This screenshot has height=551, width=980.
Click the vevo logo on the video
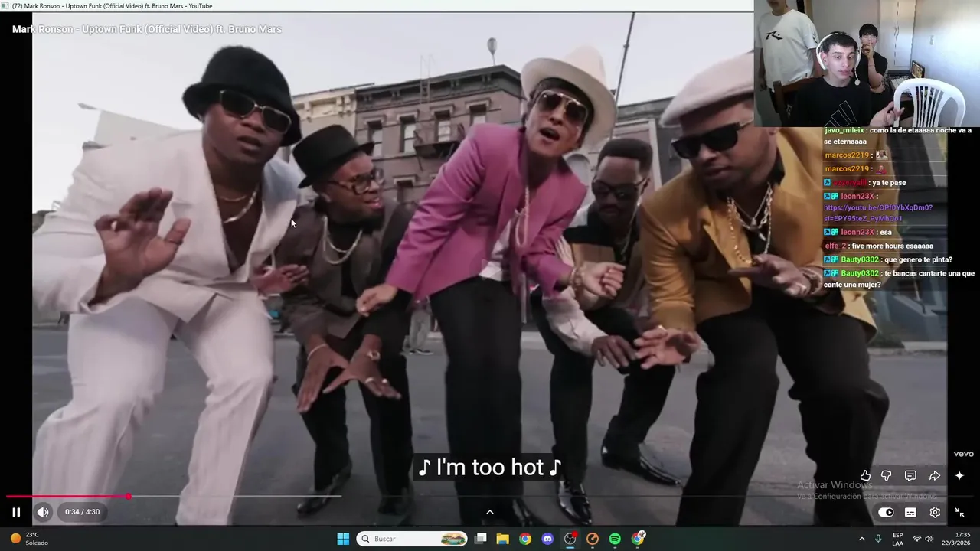pyautogui.click(x=963, y=454)
